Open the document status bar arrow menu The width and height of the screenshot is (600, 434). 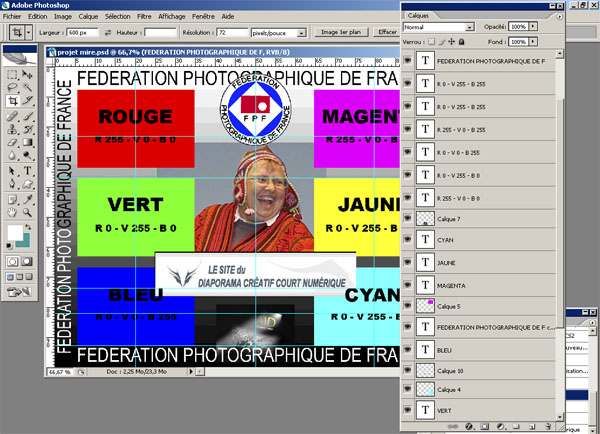coord(191,371)
